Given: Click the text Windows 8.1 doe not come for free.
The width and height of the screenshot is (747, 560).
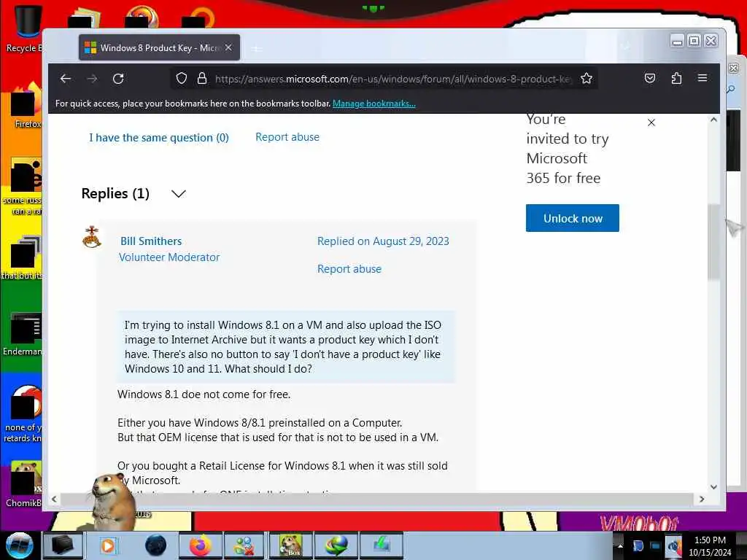Looking at the screenshot, I should (x=204, y=394).
